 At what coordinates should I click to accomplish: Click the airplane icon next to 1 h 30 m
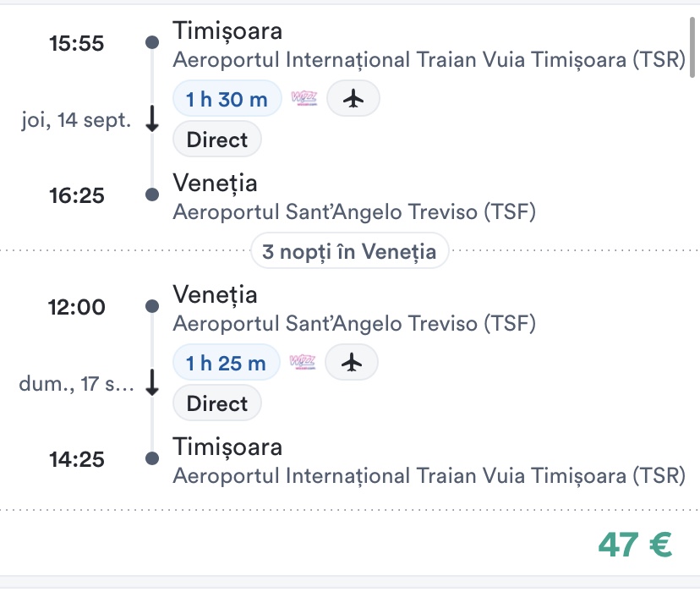353,99
